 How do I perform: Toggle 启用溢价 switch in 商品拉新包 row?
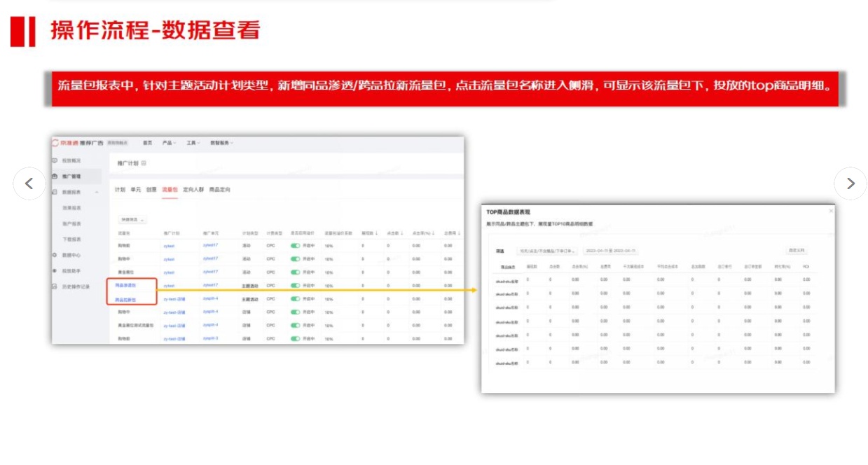pyautogui.click(x=295, y=299)
